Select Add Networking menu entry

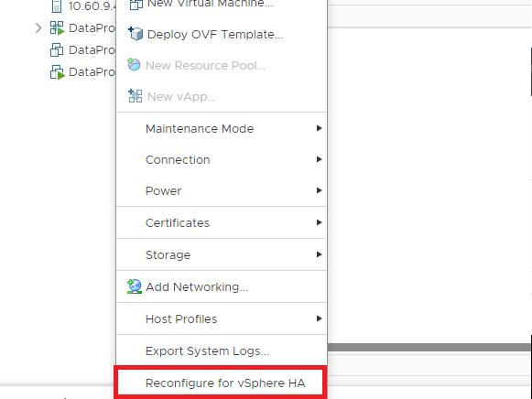point(222,286)
